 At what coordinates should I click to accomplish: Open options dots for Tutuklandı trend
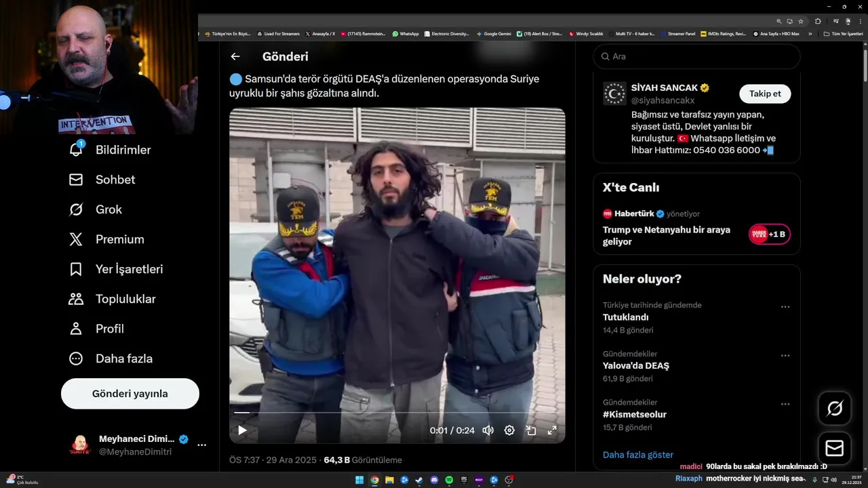[x=785, y=307]
